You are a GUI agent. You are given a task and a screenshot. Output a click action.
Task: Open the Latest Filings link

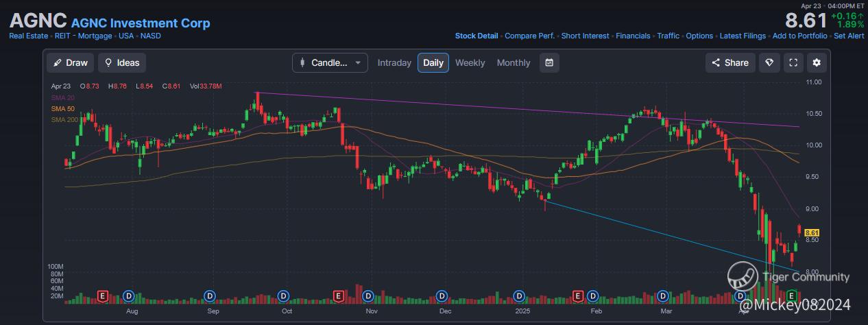(x=743, y=36)
